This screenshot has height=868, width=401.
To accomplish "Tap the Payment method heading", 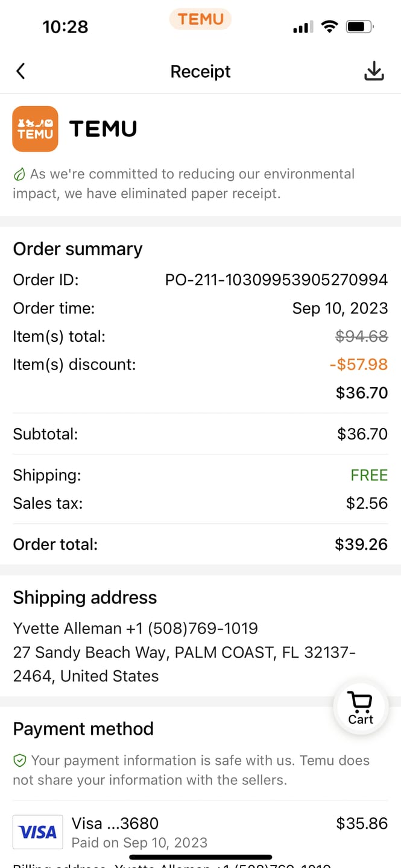I will 83,729.
